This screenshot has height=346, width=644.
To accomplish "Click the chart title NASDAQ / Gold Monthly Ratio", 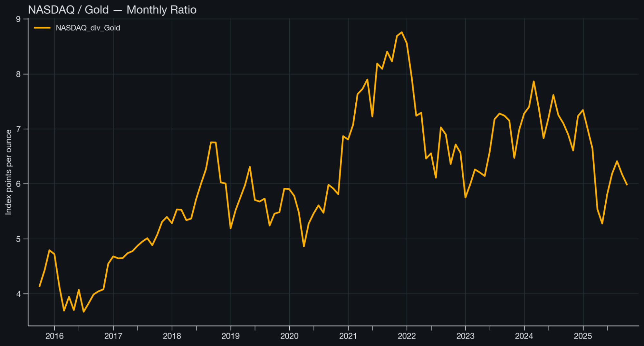I will 112,10.
